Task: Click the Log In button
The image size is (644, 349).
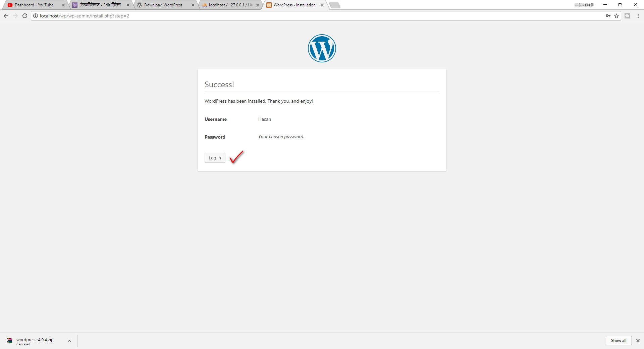Action: coord(215,158)
